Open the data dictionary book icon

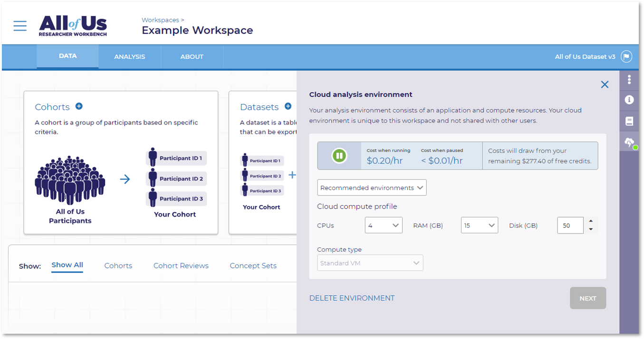629,121
